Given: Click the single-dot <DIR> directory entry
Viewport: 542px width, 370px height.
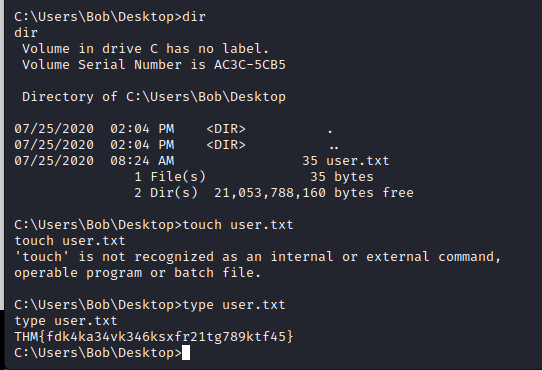Looking at the screenshot, I should [x=173, y=129].
